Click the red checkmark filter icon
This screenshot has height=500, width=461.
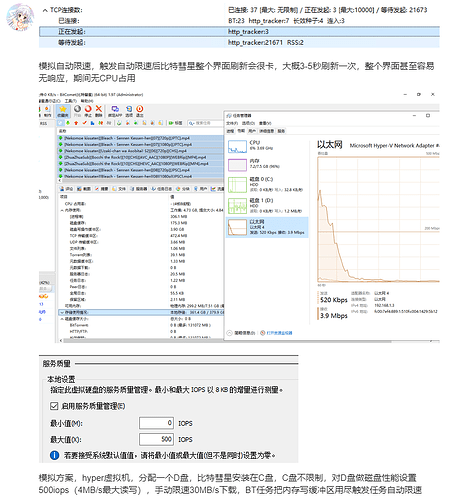pyautogui.click(x=84, y=123)
